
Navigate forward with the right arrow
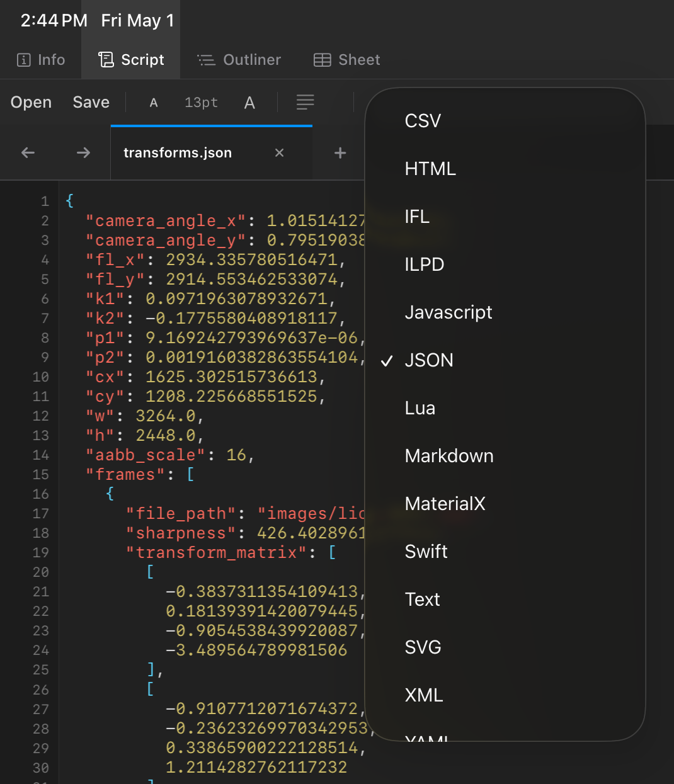[83, 152]
